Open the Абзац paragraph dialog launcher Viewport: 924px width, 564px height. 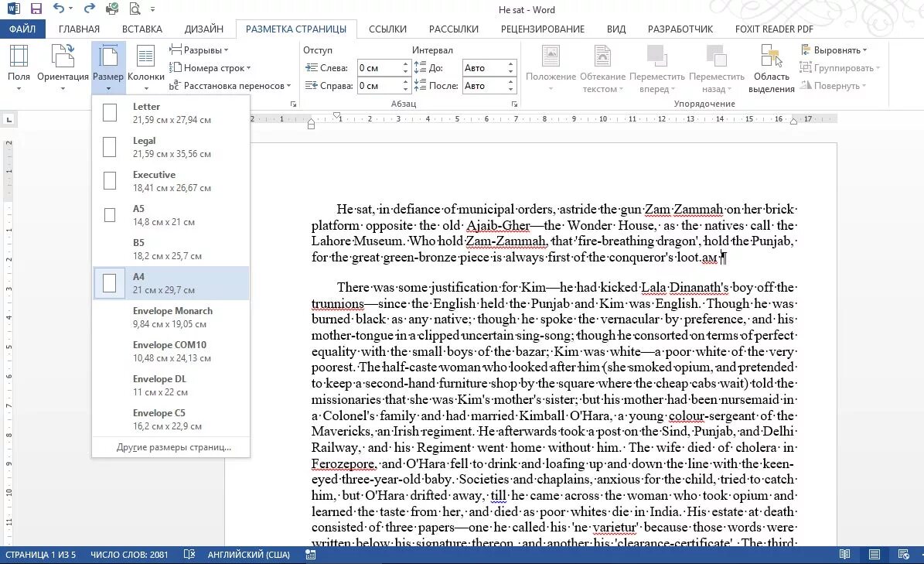[x=514, y=104]
